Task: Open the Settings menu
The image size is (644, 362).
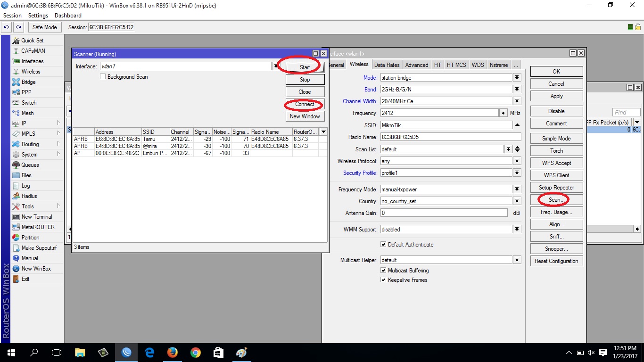Action: click(38, 16)
